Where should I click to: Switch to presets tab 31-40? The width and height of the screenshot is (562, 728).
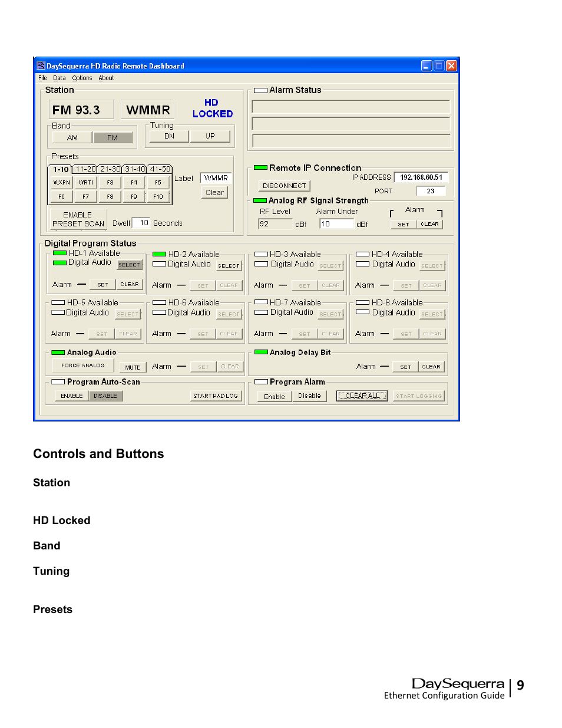(x=135, y=169)
